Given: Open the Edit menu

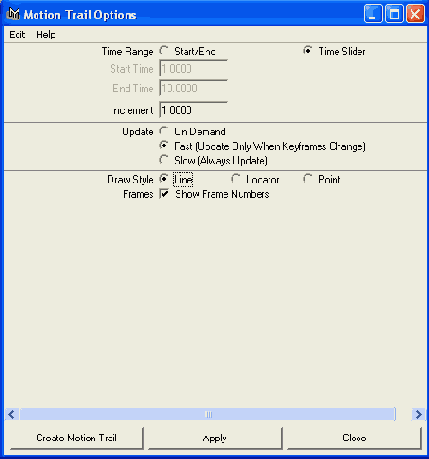Looking at the screenshot, I should [x=17, y=34].
